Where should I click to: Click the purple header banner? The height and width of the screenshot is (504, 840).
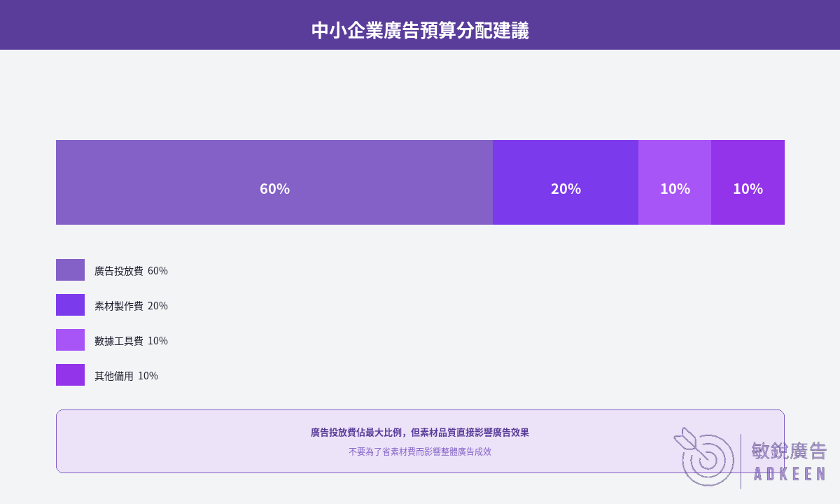tap(420, 24)
